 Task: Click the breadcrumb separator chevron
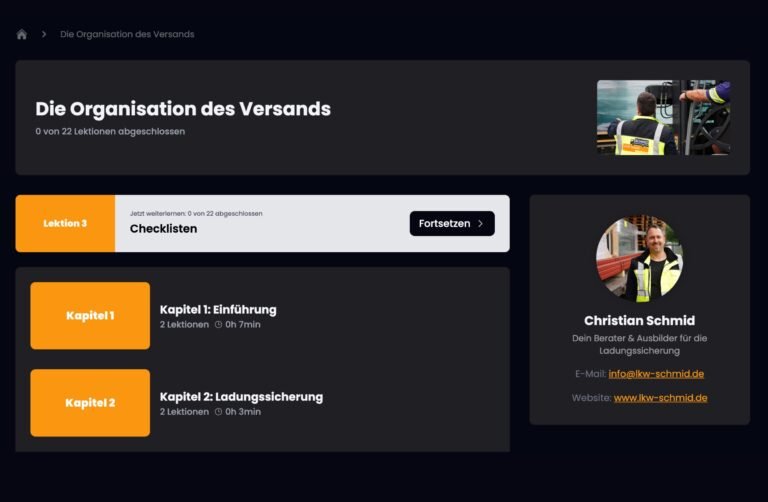coord(44,34)
